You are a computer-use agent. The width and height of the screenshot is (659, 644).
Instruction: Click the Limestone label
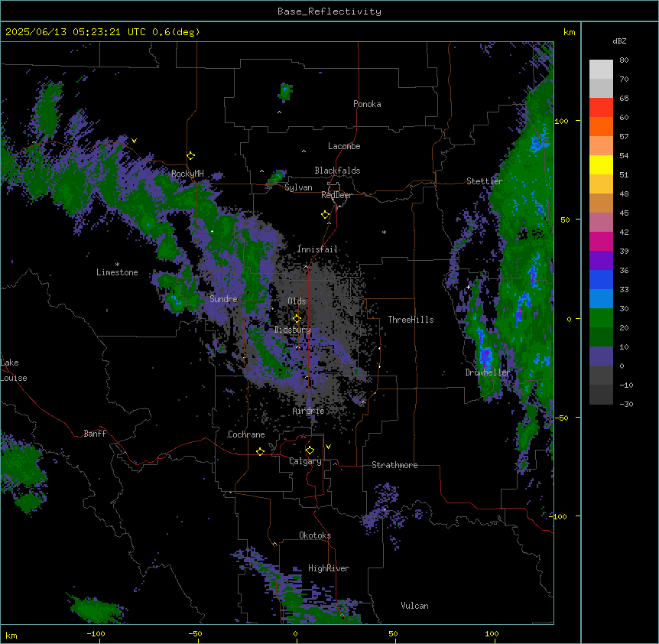point(117,272)
